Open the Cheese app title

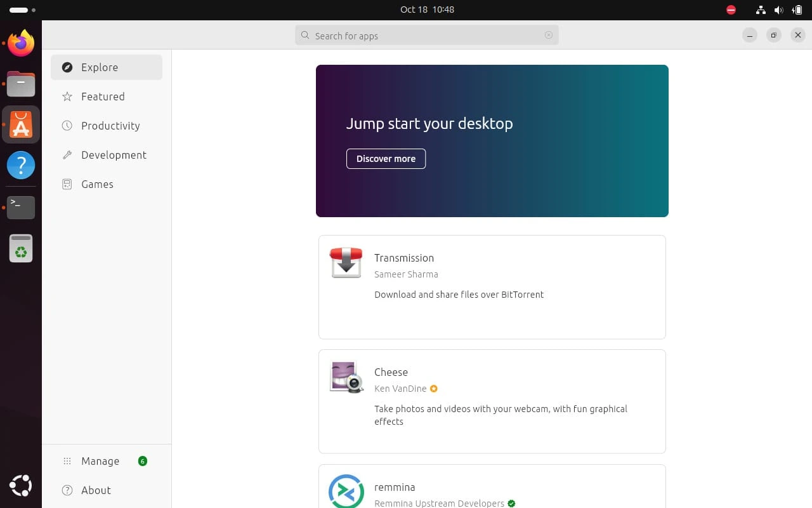(x=391, y=372)
